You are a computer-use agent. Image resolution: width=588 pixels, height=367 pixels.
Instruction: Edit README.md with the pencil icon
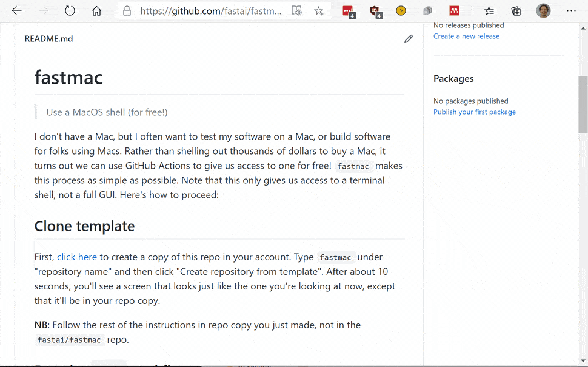coord(409,39)
